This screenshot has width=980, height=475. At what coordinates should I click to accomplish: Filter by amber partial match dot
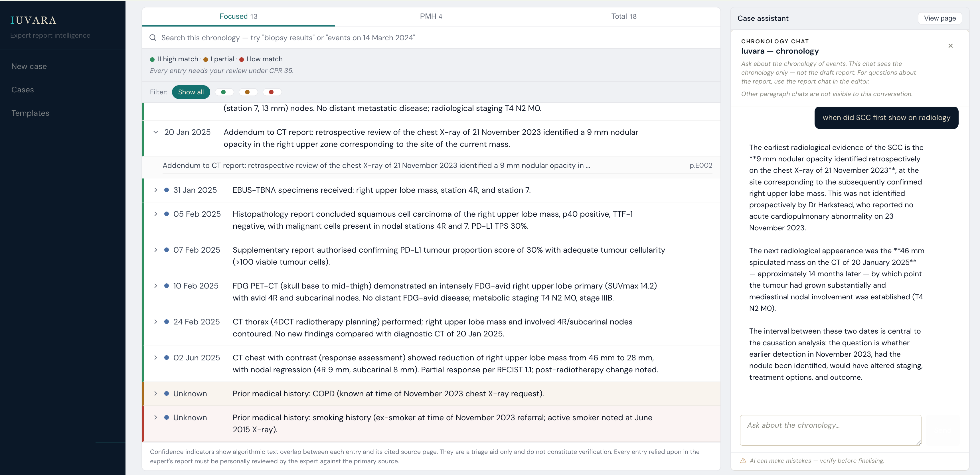(x=248, y=92)
